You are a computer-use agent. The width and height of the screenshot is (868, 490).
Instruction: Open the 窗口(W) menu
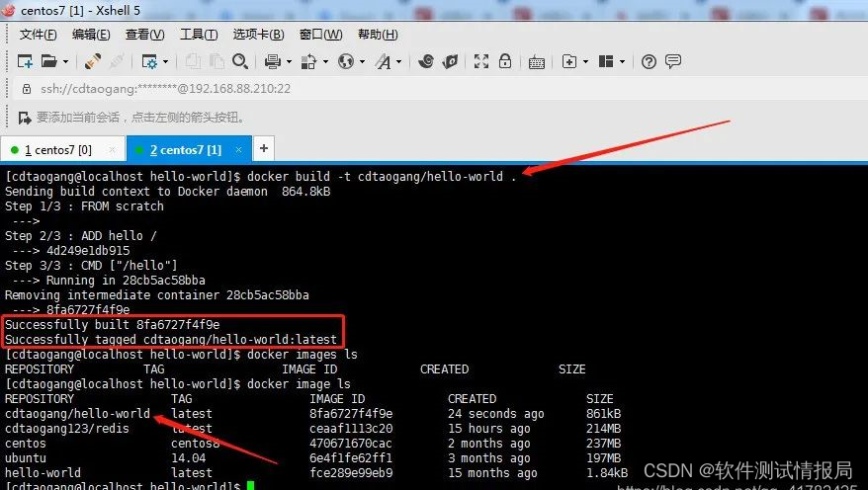click(320, 35)
